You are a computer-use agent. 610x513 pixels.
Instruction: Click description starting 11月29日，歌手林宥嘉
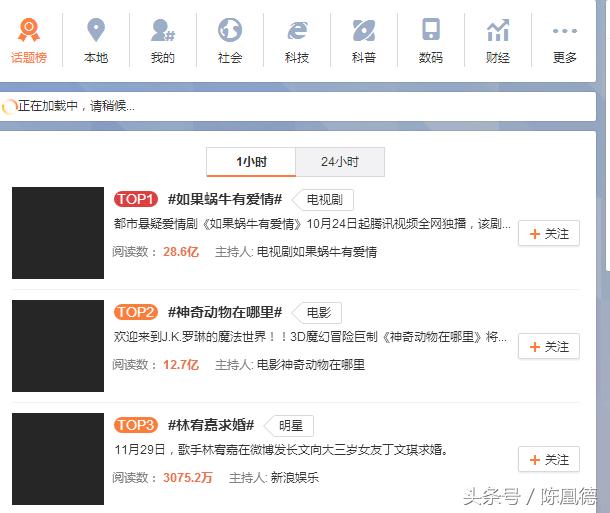click(281, 450)
